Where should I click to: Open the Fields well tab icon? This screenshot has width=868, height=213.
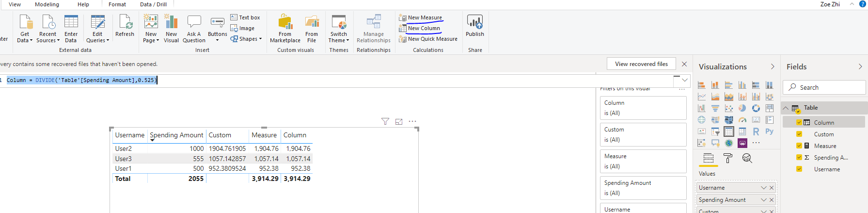pyautogui.click(x=708, y=158)
